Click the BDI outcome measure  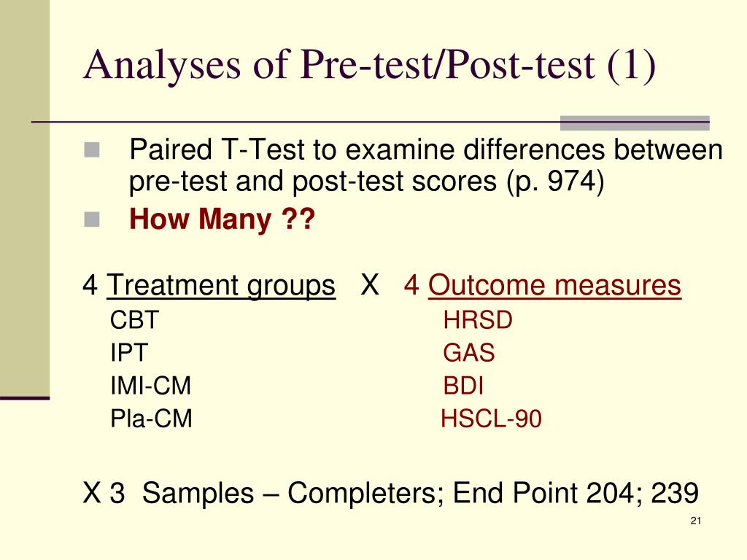463,386
